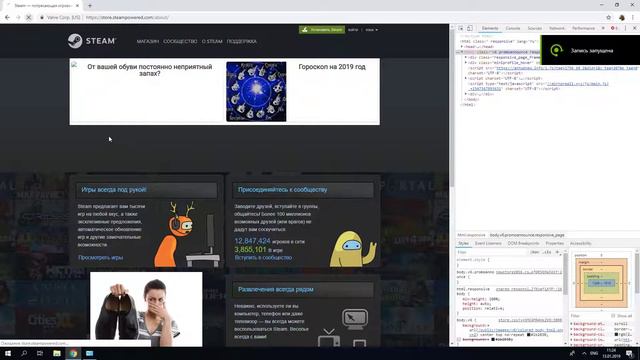Open DevTools customize three-dot menu
The image size is (640, 360).
[x=625, y=28]
